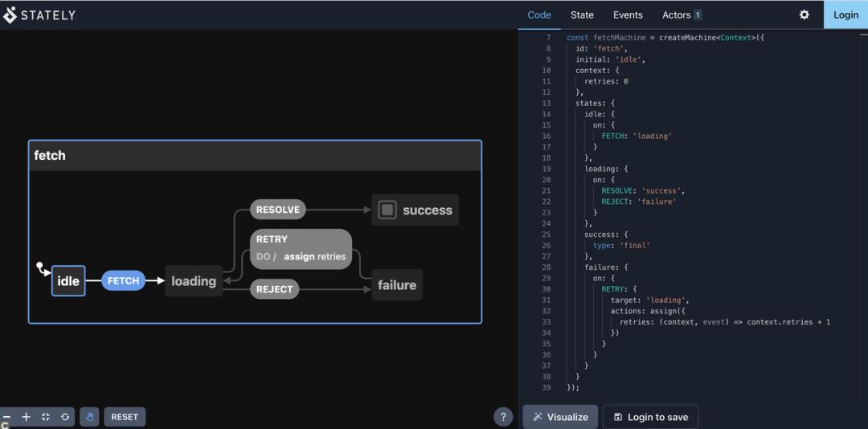Image resolution: width=868 pixels, height=429 pixels.
Task: Click the Stately logo
Action: coord(40,14)
